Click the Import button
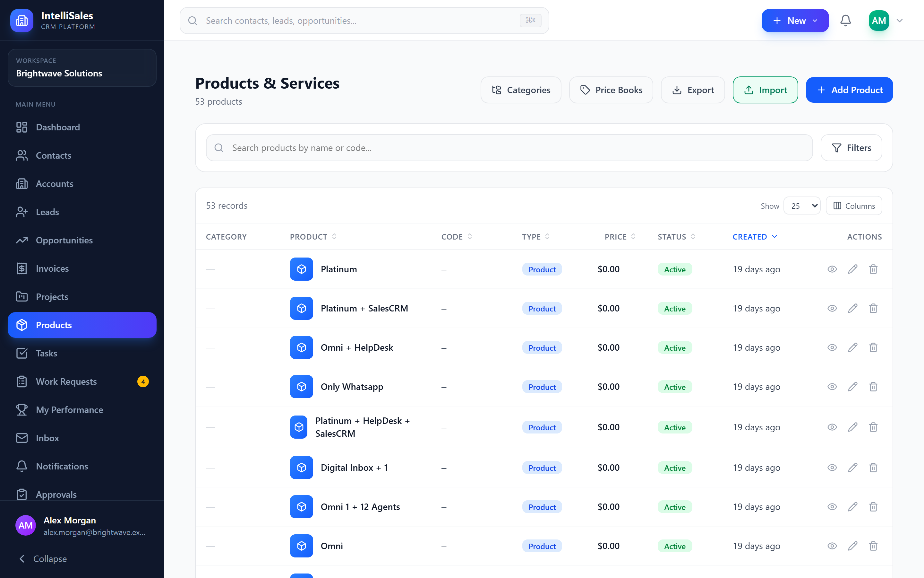The image size is (924, 578). [x=765, y=90]
